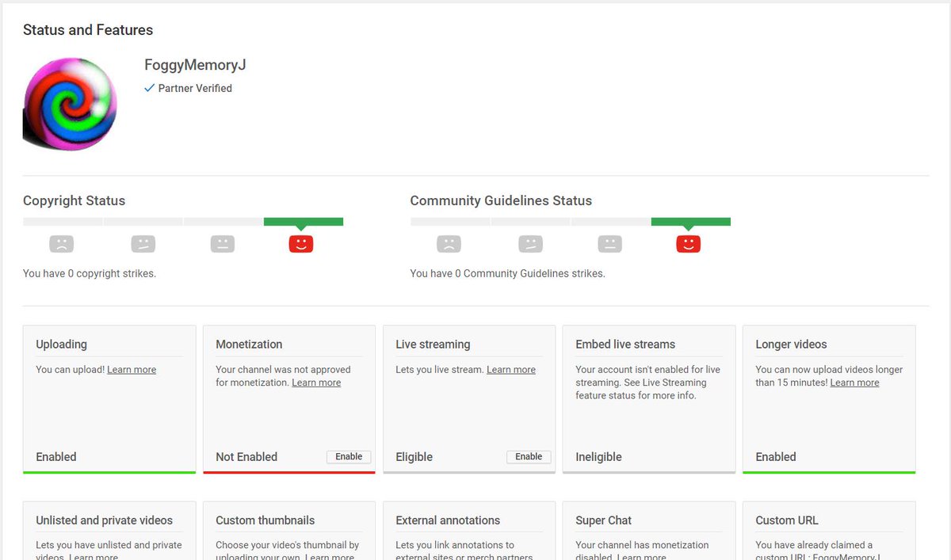Screen dimensions: 951x560
Task: Click the Longer videos card title
Action: tap(791, 345)
